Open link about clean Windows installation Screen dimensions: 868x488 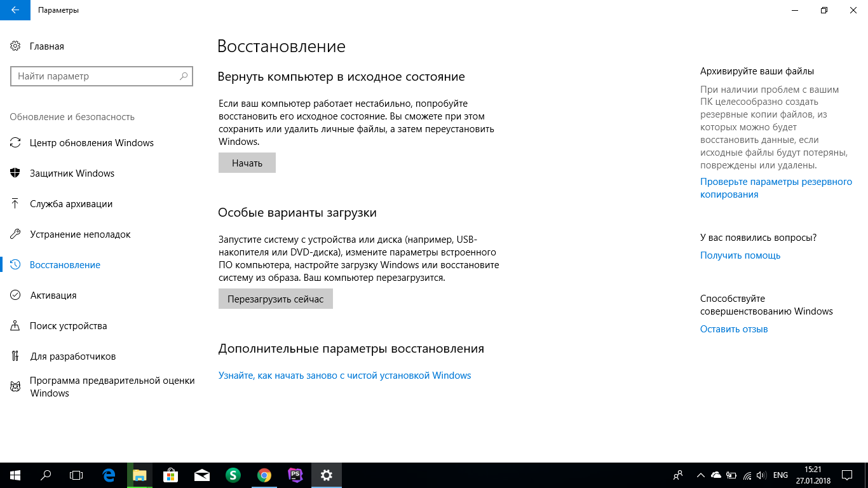pos(345,376)
